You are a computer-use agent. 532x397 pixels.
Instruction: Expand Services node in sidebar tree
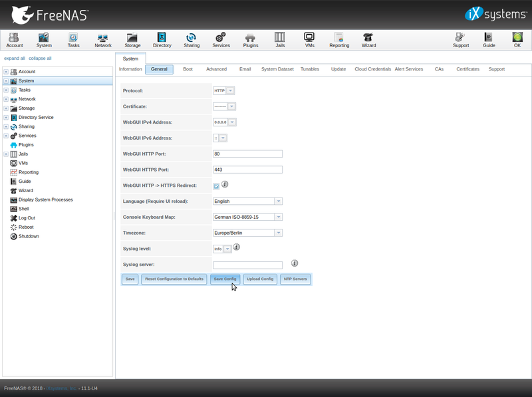[x=6, y=136]
